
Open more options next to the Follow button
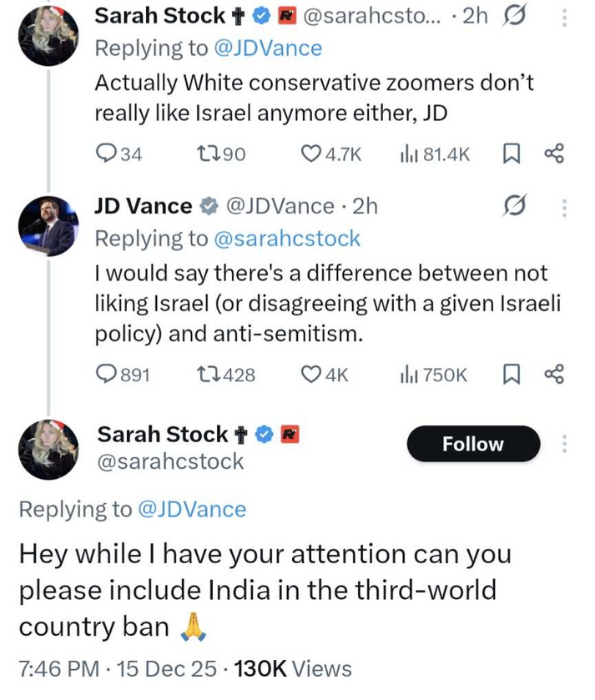point(565,444)
